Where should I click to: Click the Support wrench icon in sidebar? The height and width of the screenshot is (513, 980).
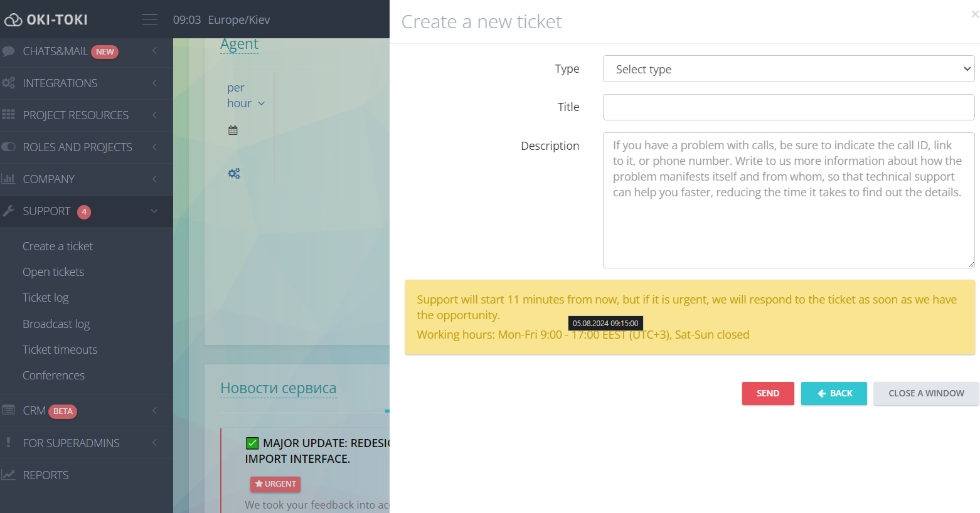coord(8,211)
